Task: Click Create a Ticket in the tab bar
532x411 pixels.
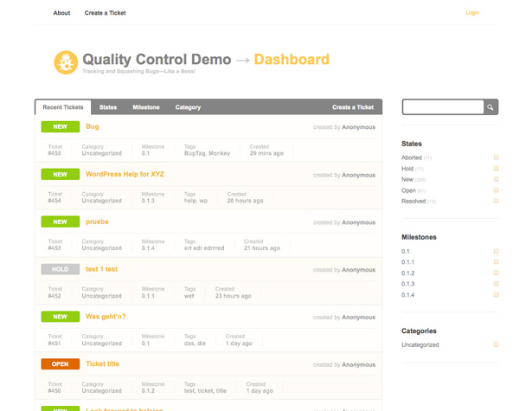Action: [353, 107]
